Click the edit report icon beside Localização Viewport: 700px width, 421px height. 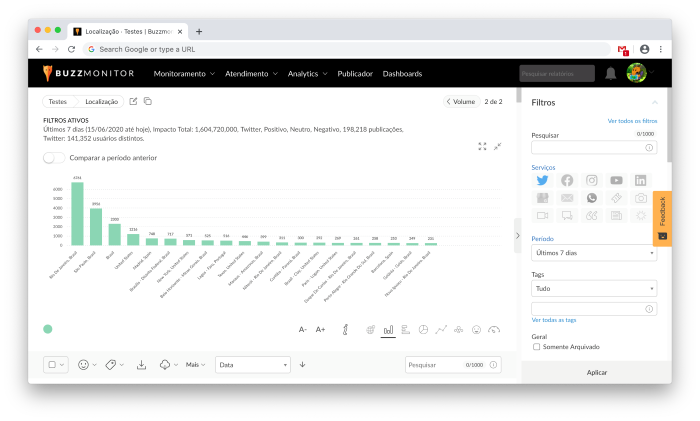pyautogui.click(x=133, y=101)
